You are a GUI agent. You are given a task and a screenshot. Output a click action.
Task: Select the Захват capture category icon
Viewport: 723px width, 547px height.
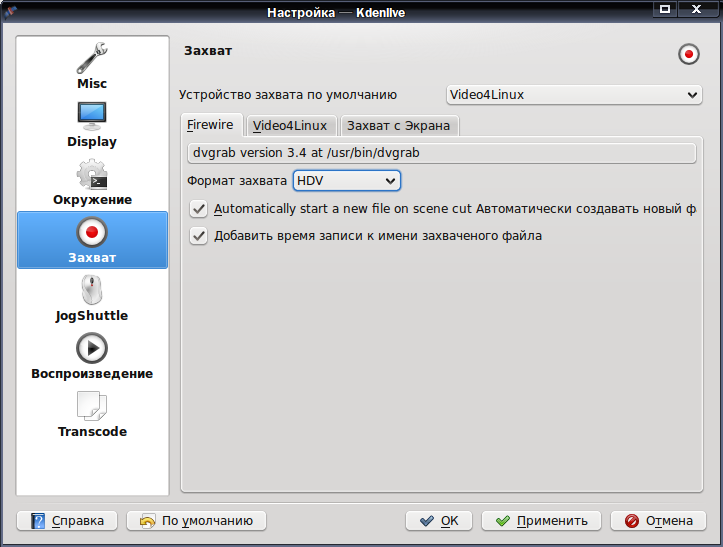coord(92,232)
